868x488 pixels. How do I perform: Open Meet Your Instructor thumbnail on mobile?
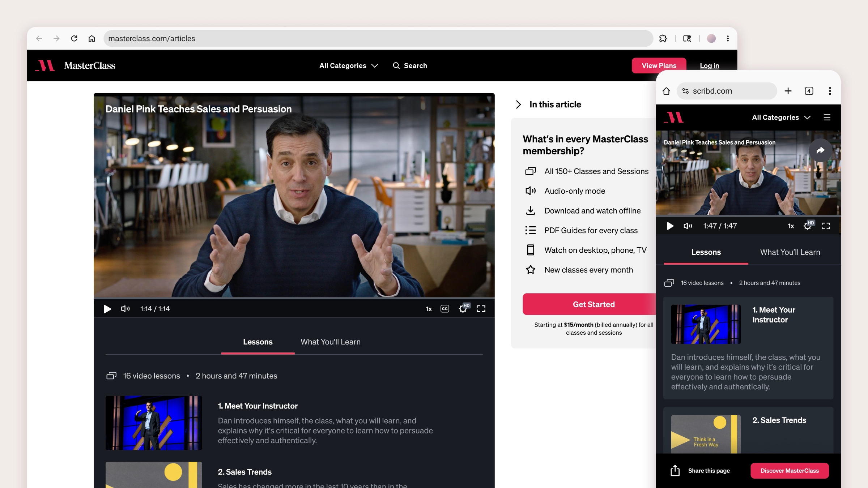(706, 324)
